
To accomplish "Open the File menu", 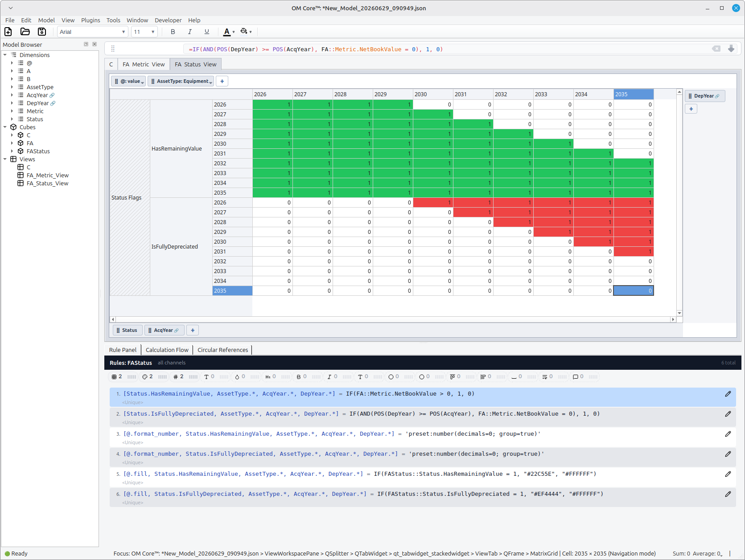I will click(10, 20).
